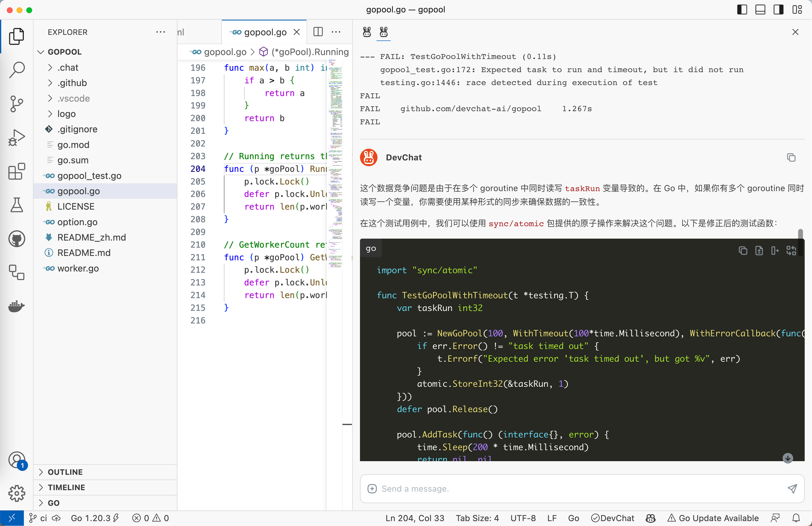Screen dimensions: 812x526
Task: Expand the .github folder
Action: pos(72,83)
